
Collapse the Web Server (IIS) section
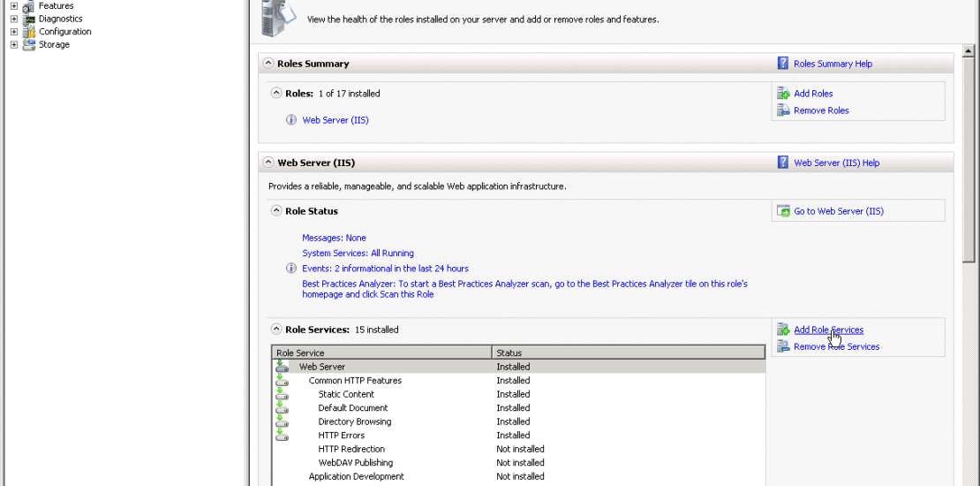(x=268, y=163)
